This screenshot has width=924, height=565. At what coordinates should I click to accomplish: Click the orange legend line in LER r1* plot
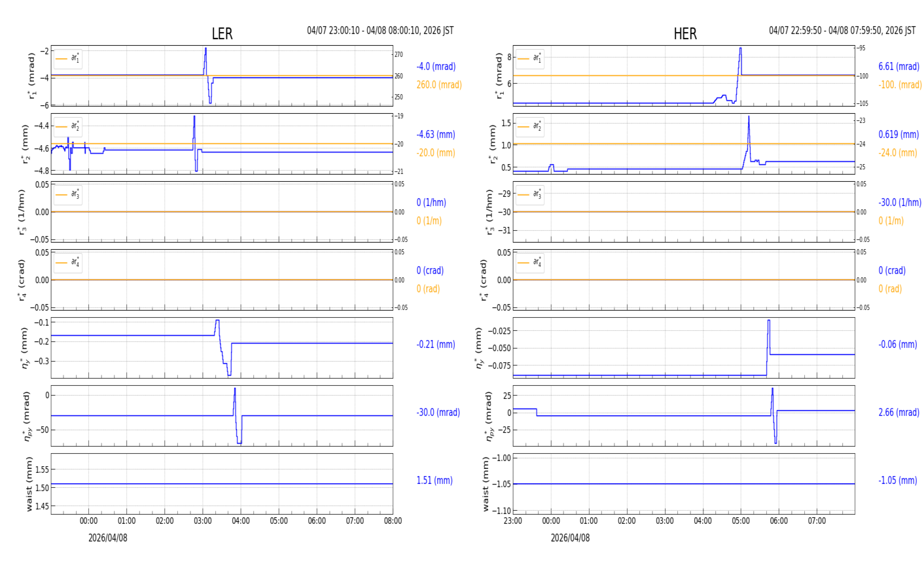pos(62,59)
